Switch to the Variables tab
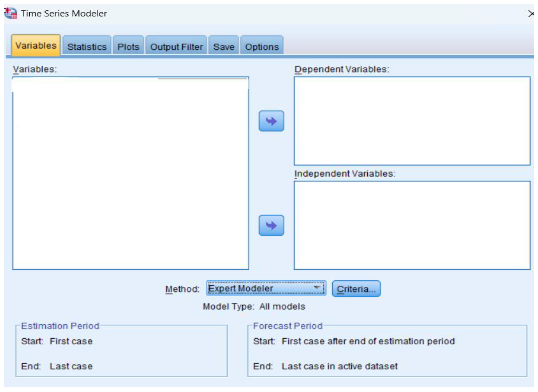Image resolution: width=538 pixels, height=392 pixels. click(x=36, y=46)
